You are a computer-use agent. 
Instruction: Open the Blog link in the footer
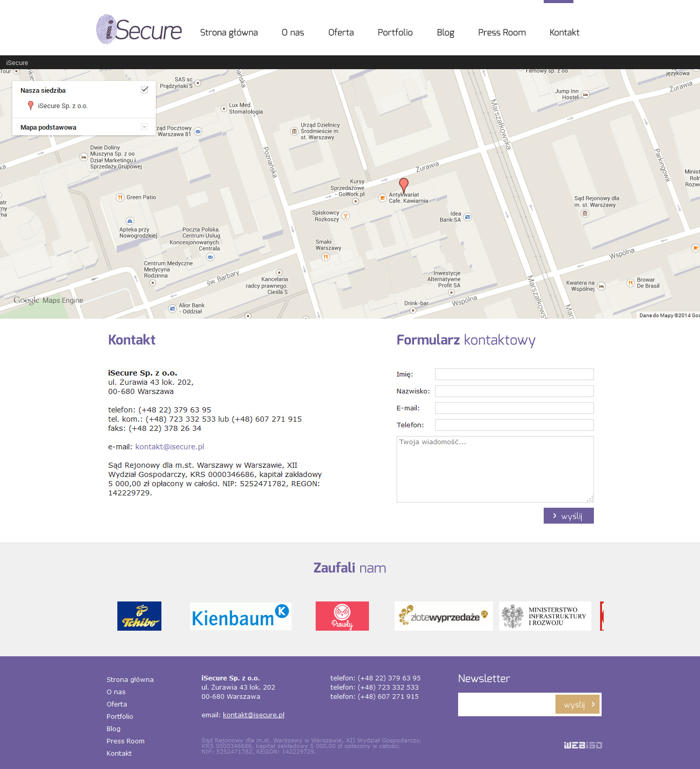[x=113, y=729]
